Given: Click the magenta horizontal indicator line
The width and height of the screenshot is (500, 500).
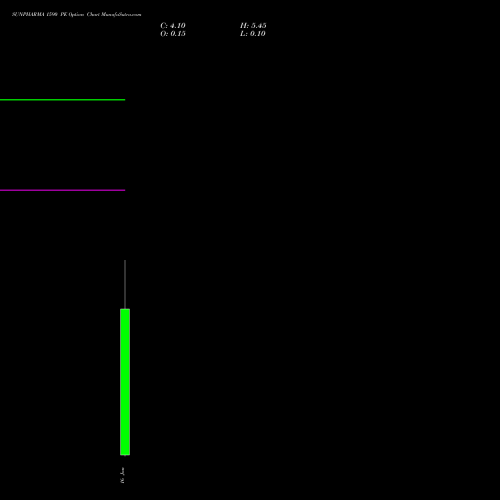Looking at the screenshot, I should tap(62, 190).
